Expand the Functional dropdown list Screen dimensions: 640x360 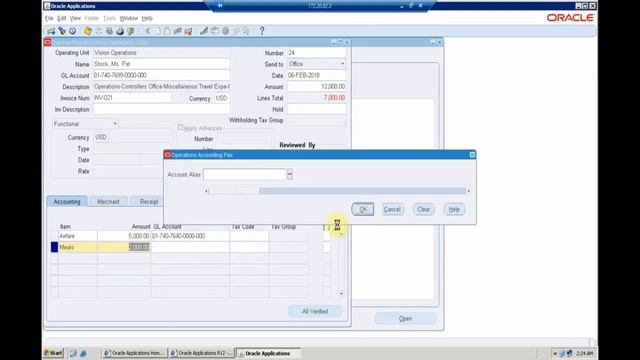[x=115, y=124]
